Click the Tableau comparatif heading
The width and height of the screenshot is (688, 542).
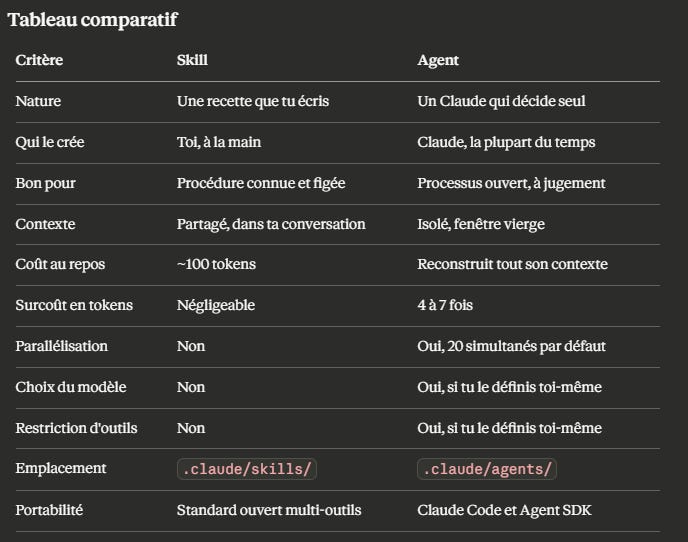click(x=93, y=20)
